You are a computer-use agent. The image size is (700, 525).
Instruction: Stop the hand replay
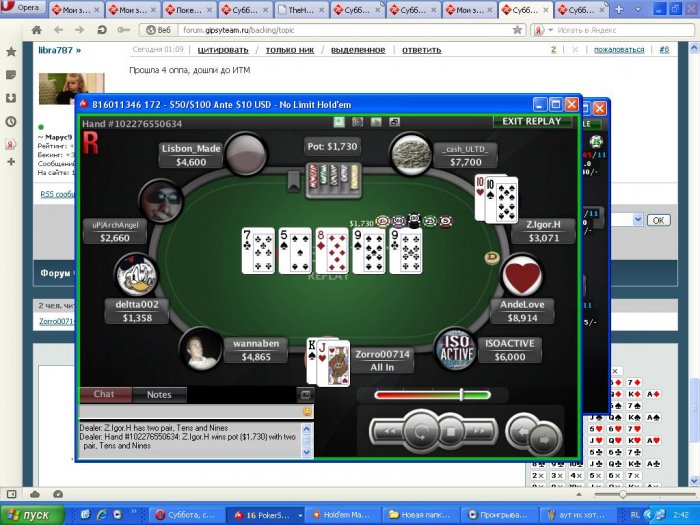click(x=450, y=432)
